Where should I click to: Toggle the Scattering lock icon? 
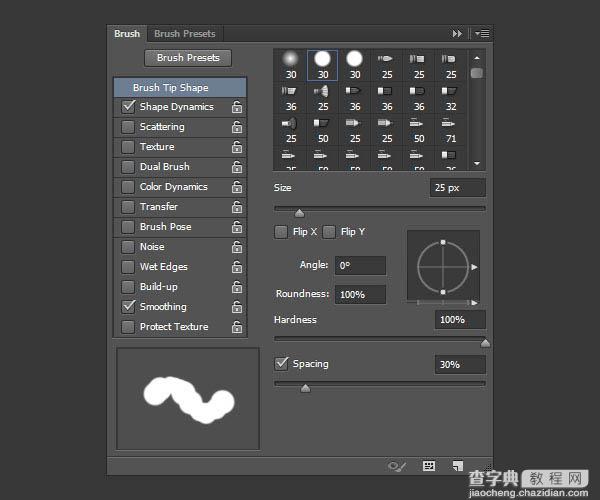237,127
